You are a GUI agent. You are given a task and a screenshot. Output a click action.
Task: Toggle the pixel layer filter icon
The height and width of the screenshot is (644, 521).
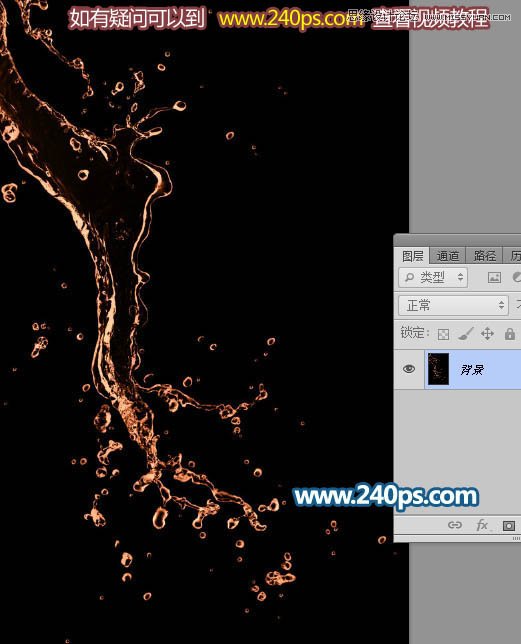click(x=494, y=278)
